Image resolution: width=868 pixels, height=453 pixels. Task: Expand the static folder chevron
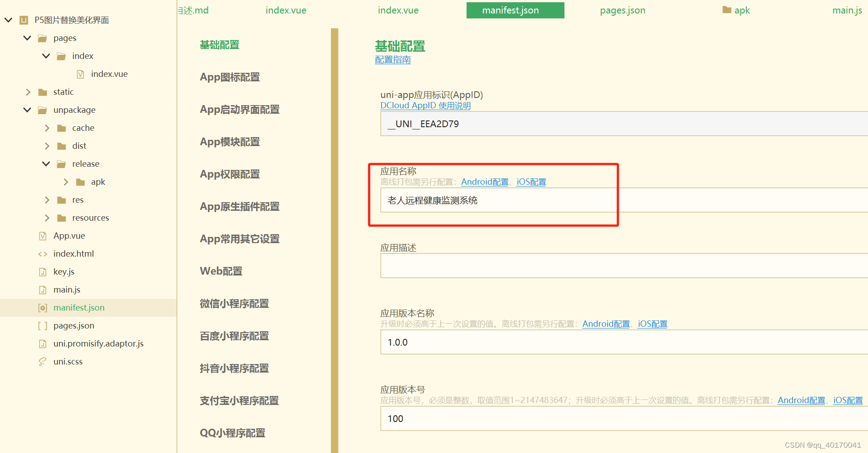pyautogui.click(x=28, y=92)
